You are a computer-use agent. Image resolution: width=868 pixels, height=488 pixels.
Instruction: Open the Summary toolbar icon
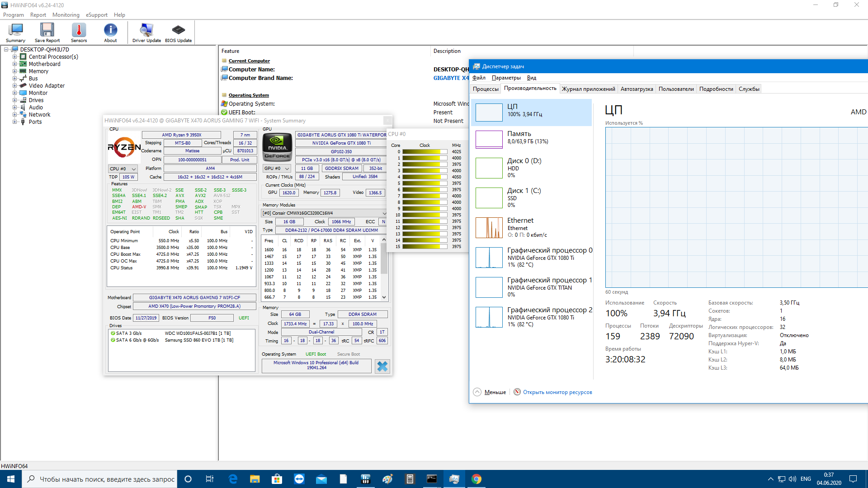click(x=15, y=33)
